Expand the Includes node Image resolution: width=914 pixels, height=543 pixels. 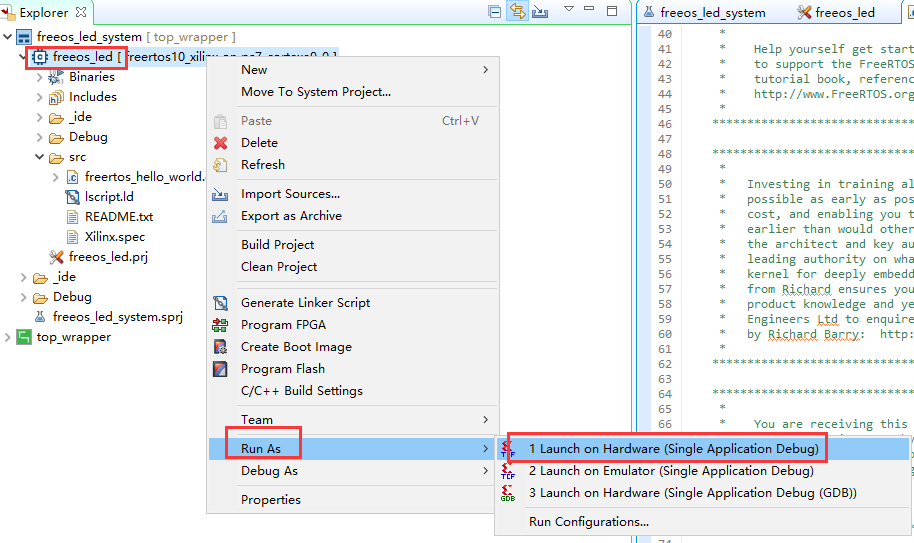click(x=39, y=97)
